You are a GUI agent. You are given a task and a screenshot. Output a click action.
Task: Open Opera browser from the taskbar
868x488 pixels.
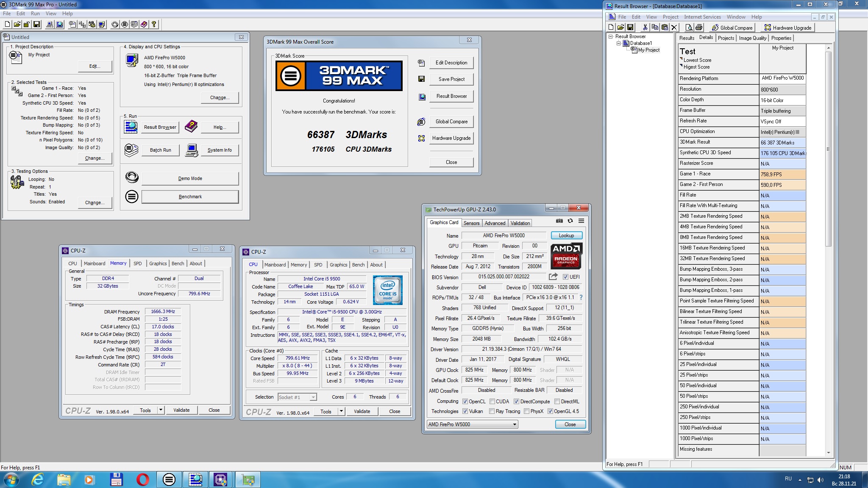tap(143, 480)
